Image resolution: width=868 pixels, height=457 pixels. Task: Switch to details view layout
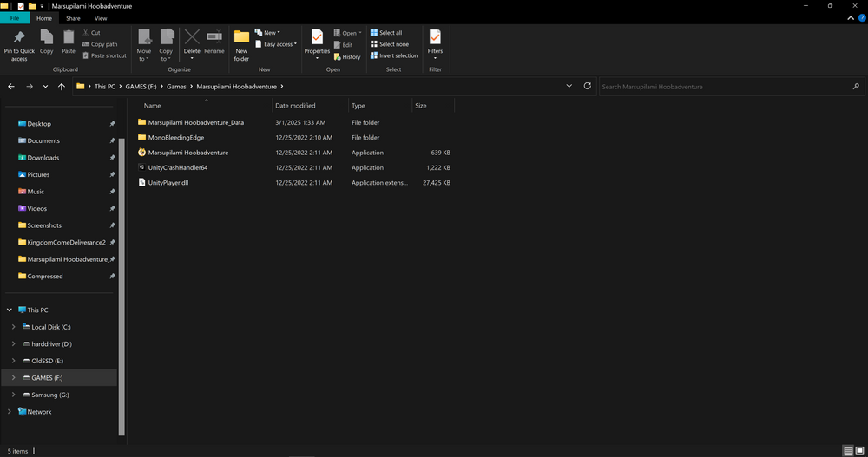(x=848, y=451)
